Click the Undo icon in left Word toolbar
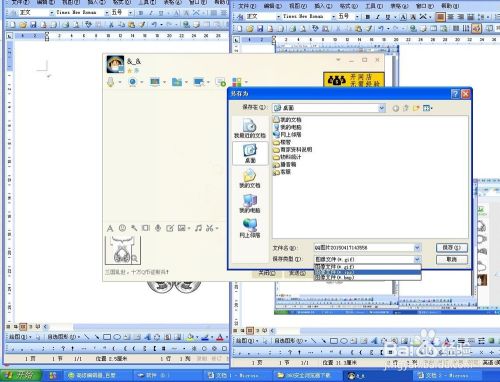This screenshot has width=500, height=382. point(154,24)
